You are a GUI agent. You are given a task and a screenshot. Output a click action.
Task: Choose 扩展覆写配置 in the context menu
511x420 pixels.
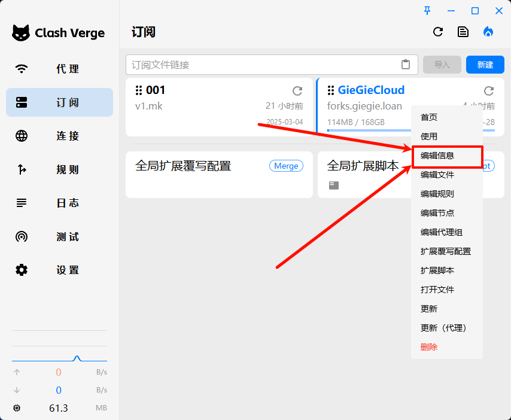447,251
